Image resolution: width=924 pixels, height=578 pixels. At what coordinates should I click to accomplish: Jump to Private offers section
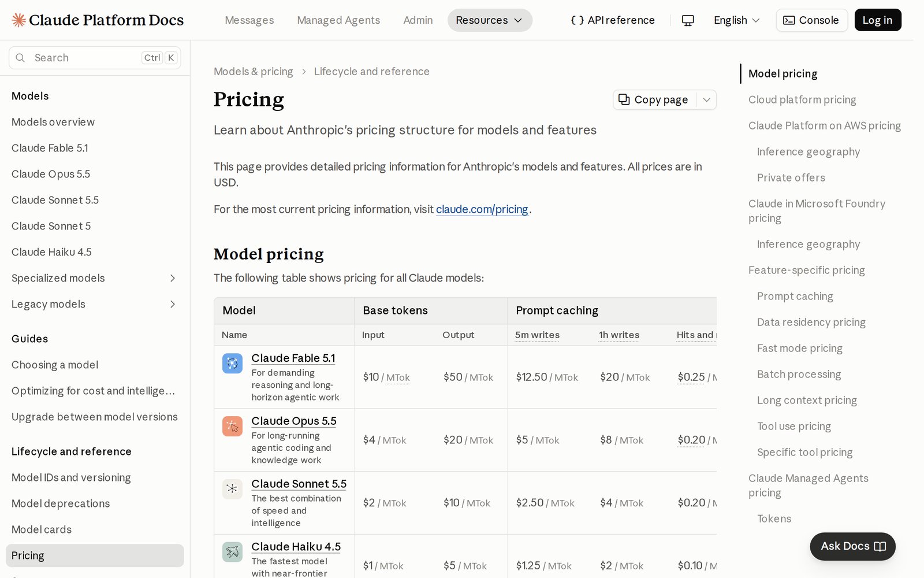791,178
